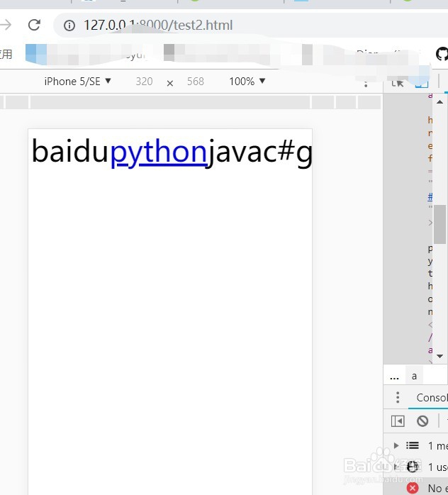Open device toolbar more options menu

[x=366, y=84]
